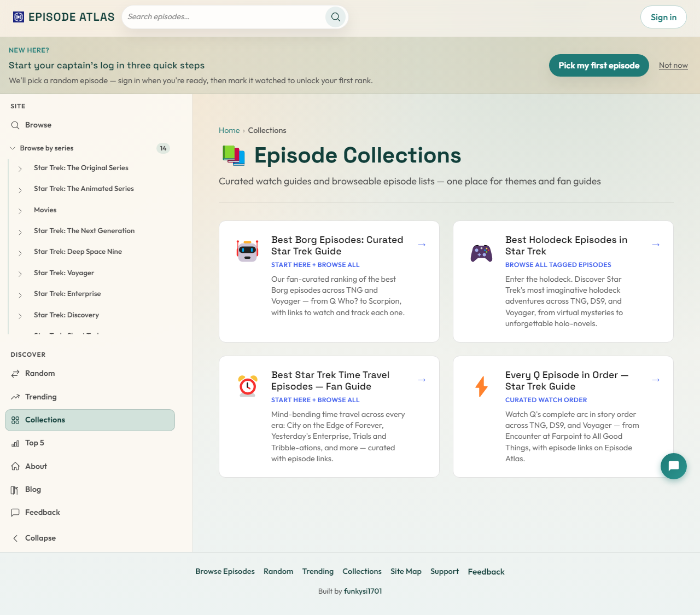Open Browse in the sidebar

click(90, 125)
